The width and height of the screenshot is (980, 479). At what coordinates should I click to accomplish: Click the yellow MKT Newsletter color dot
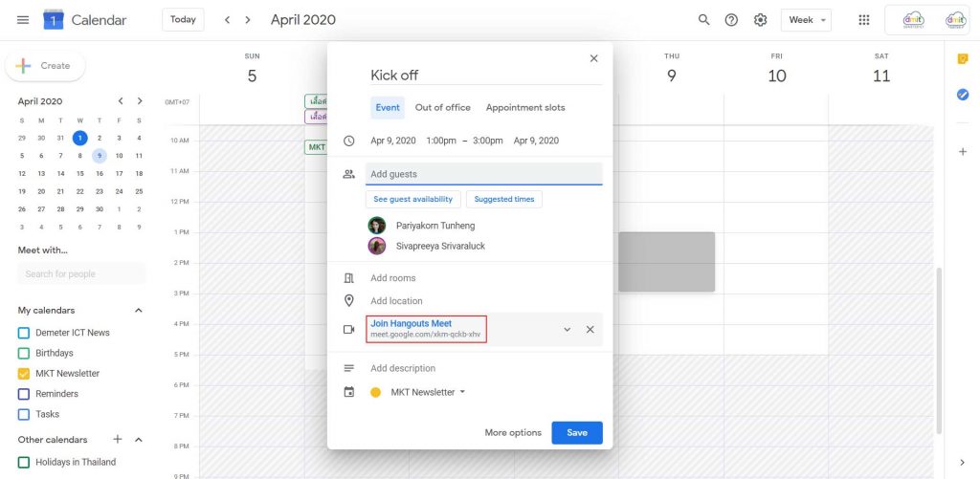(x=375, y=393)
